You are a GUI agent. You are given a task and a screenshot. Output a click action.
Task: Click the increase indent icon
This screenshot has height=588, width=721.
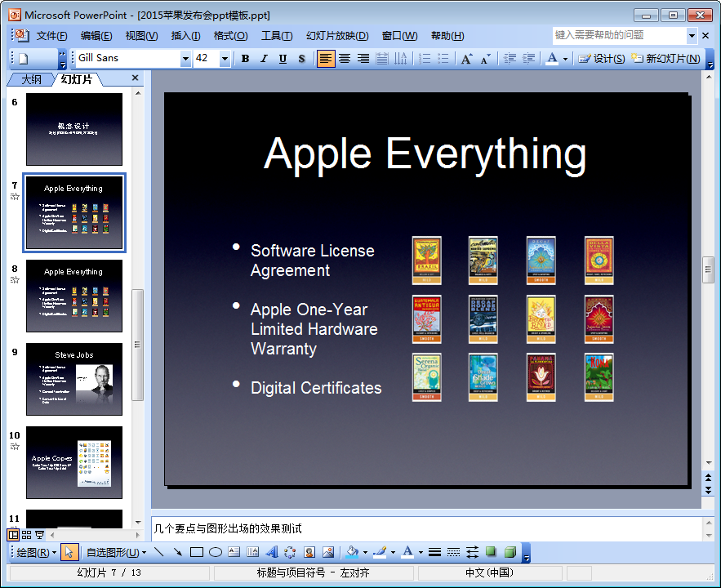click(528, 58)
